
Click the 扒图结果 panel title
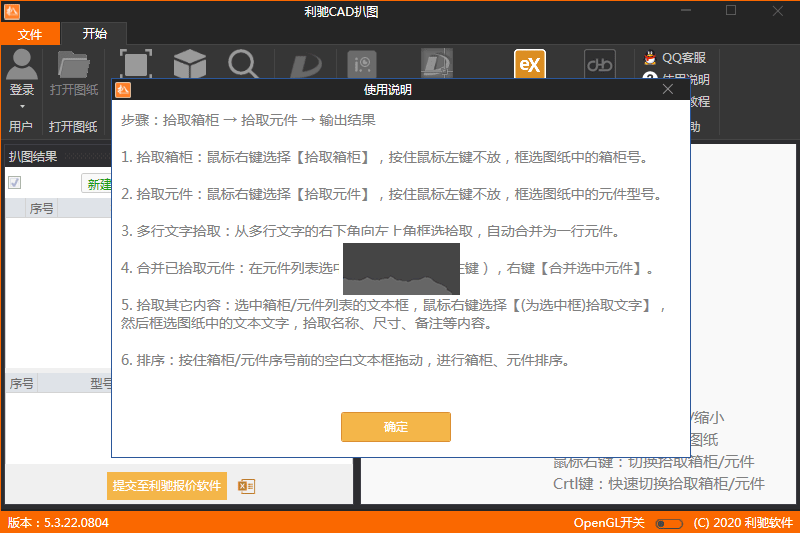coord(33,157)
